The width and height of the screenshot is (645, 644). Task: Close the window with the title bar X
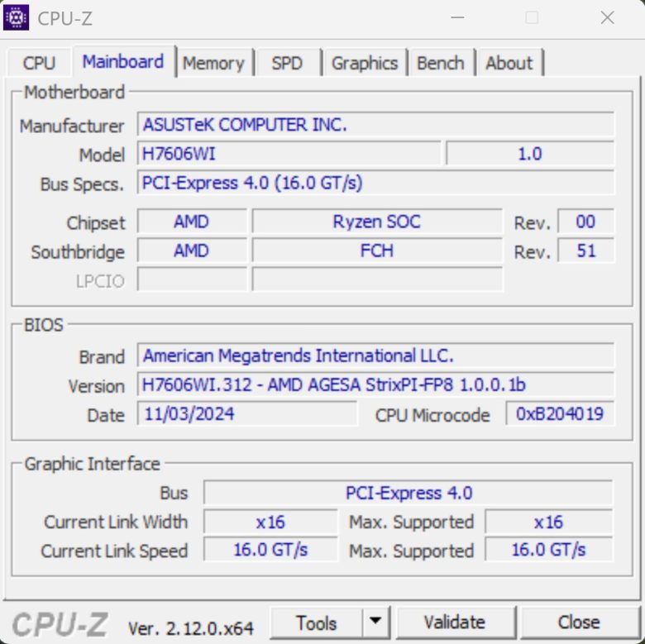(607, 17)
